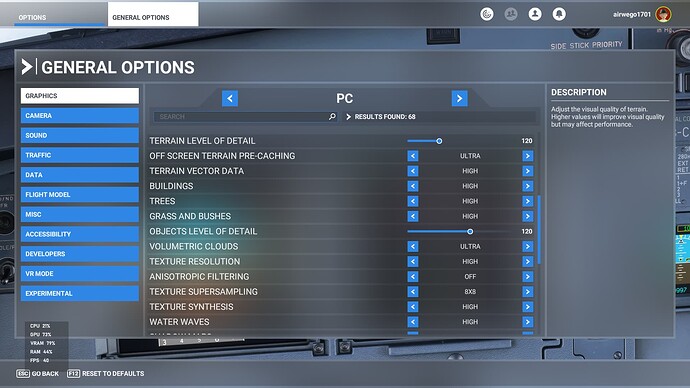Image resolution: width=690 pixels, height=388 pixels.
Task: Increase Water Waves with right arrow
Action: 528,322
